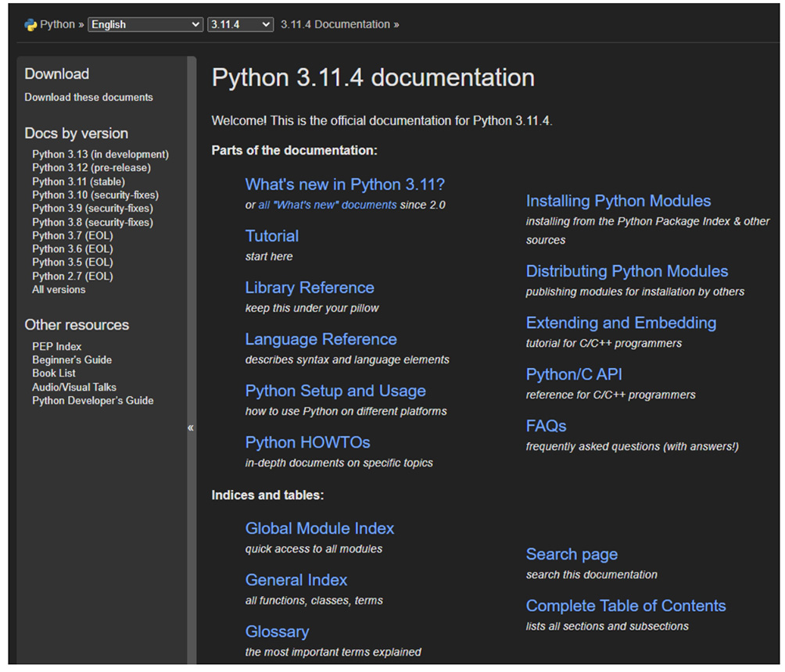Open Distributing Python Modules
The image size is (785, 672).
pyautogui.click(x=627, y=270)
